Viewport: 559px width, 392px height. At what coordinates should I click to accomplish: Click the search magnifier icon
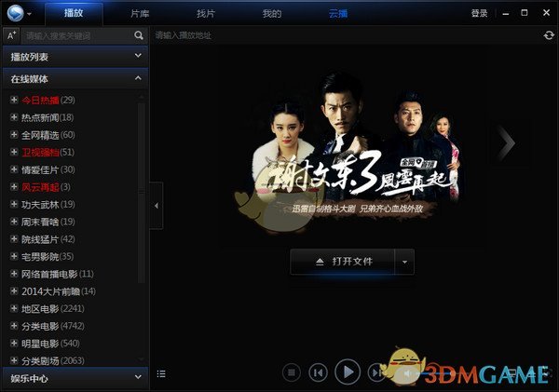pos(139,35)
